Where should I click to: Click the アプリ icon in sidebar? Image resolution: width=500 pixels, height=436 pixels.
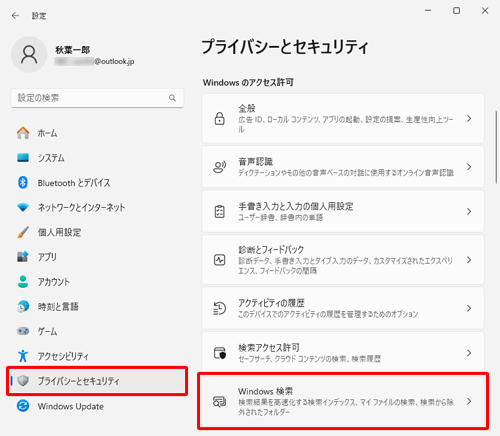(23, 257)
